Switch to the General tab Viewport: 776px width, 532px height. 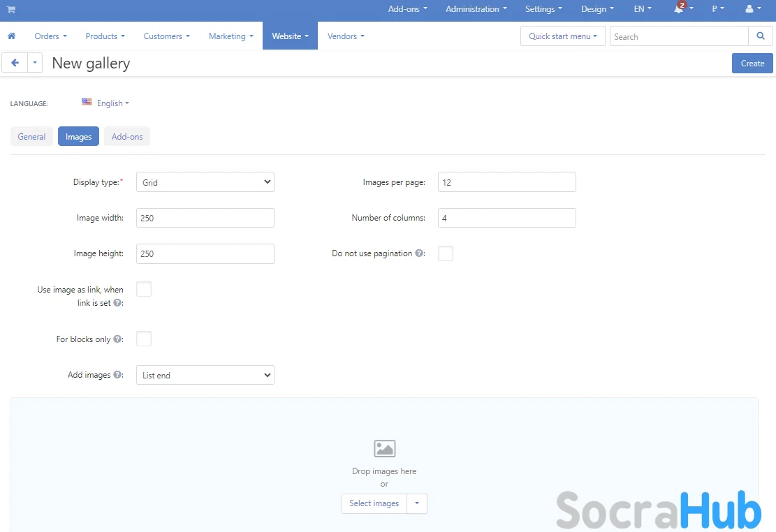click(x=32, y=137)
